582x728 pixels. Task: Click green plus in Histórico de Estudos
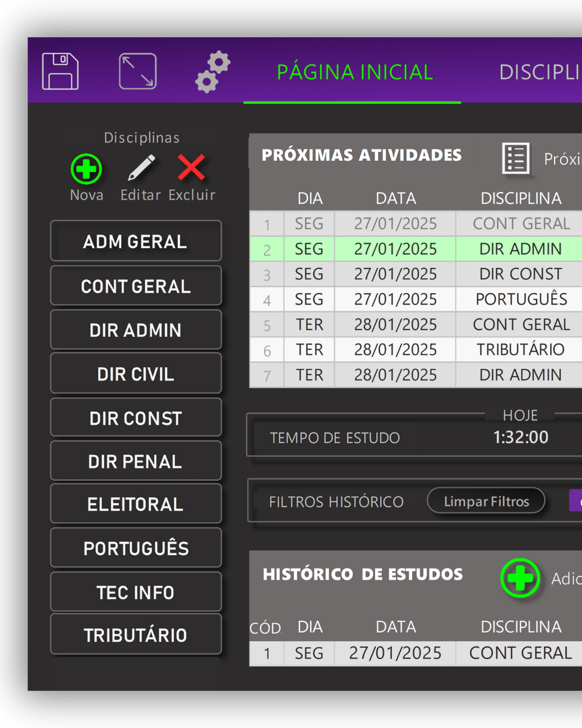pyautogui.click(x=520, y=578)
